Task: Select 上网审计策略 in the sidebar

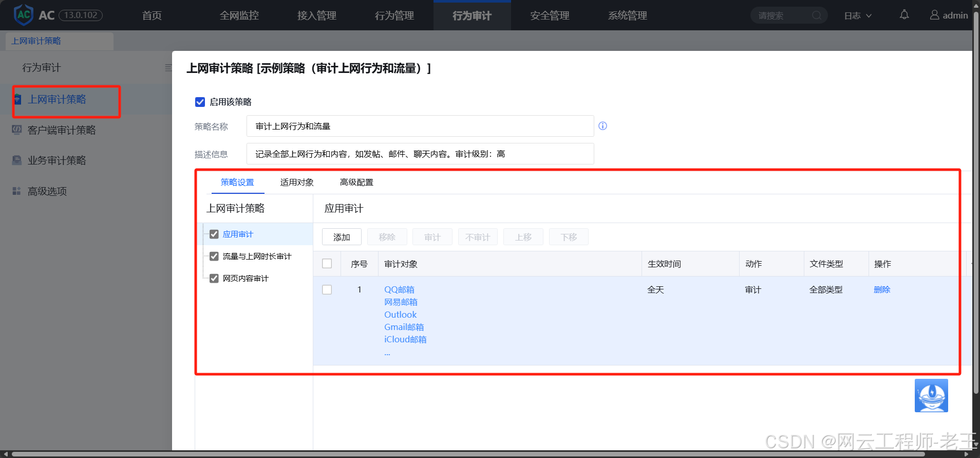Action: 56,99
